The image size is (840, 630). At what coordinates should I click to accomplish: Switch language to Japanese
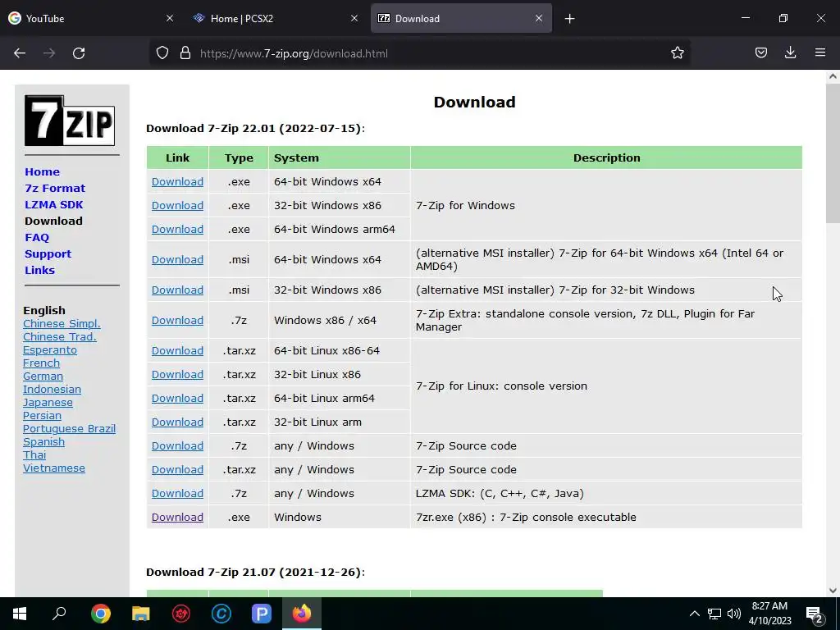[48, 402]
